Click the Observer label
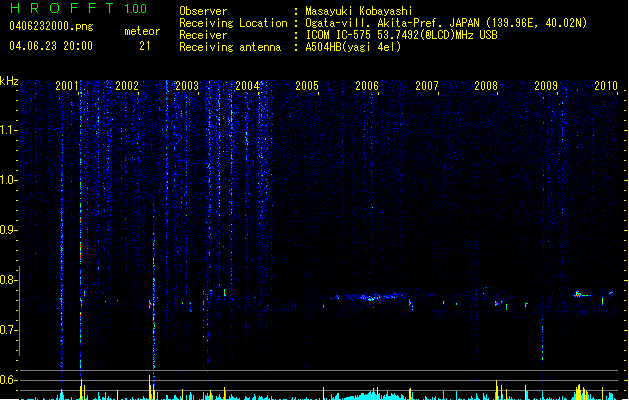 tap(203, 11)
